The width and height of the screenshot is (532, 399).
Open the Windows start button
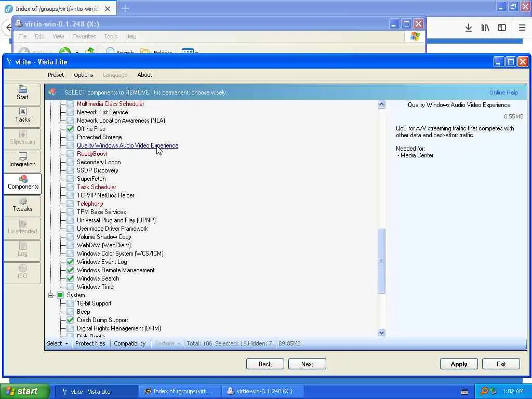coord(24,392)
